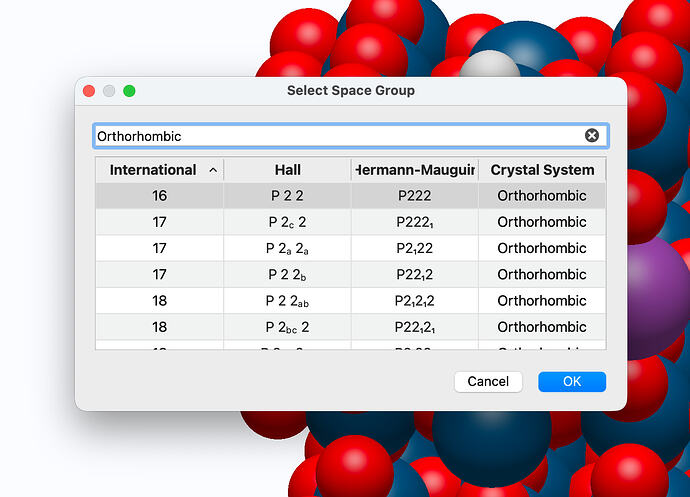690x497 pixels.
Task: Select Hall symbol P 2 2 cell
Action: 287,195
